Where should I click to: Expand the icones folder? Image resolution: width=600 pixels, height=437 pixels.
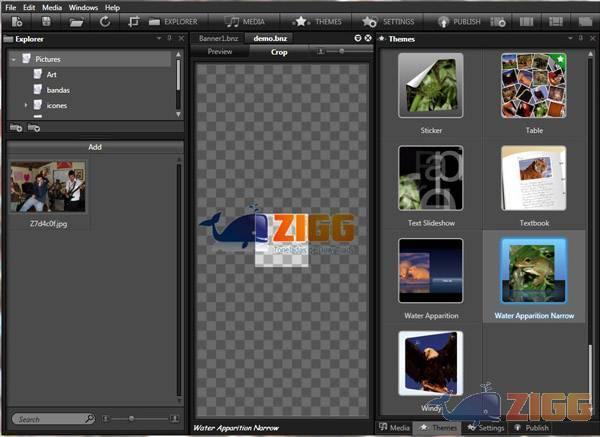[26, 105]
